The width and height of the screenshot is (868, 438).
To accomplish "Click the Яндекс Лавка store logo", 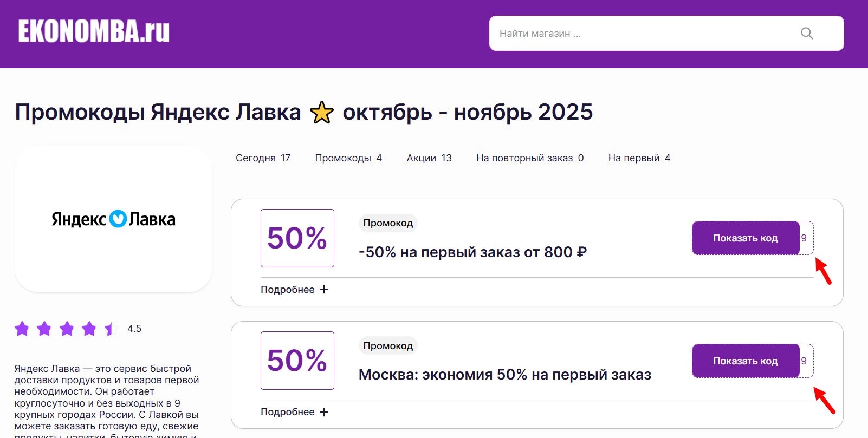I will tap(113, 219).
